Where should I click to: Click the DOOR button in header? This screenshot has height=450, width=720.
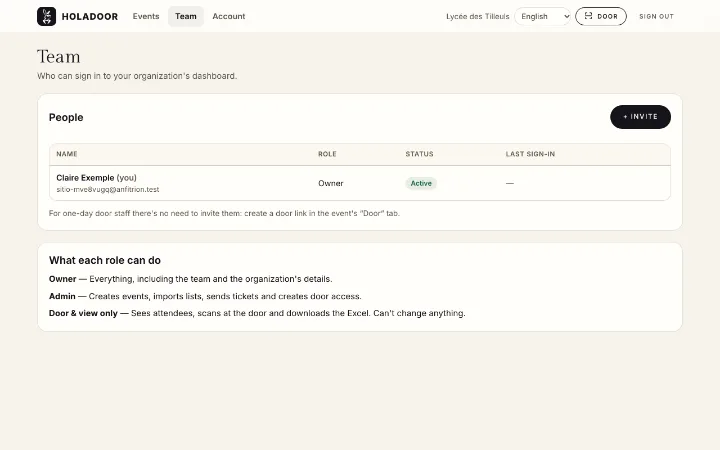point(601,17)
